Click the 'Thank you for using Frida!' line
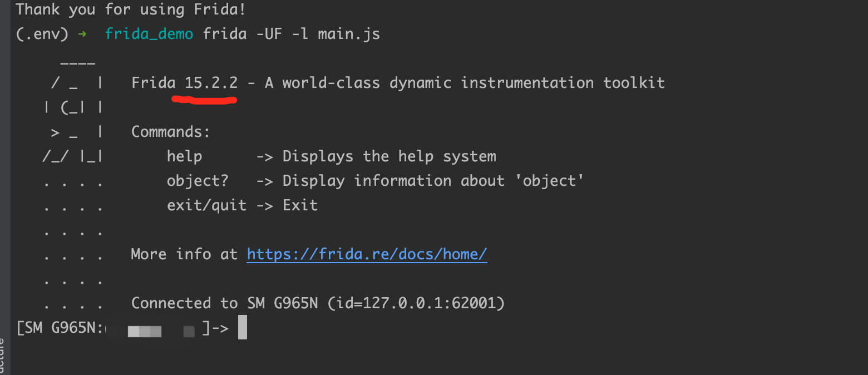868x375 pixels. (x=131, y=9)
